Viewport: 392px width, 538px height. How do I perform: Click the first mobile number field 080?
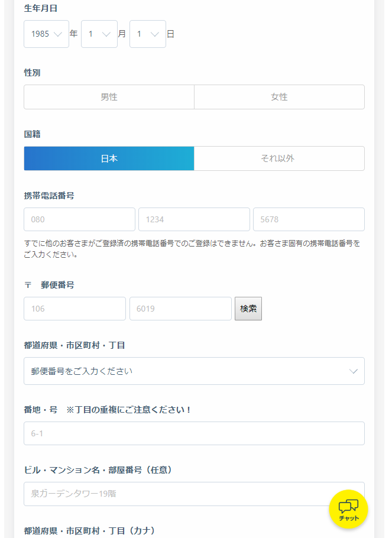pyautogui.click(x=79, y=219)
